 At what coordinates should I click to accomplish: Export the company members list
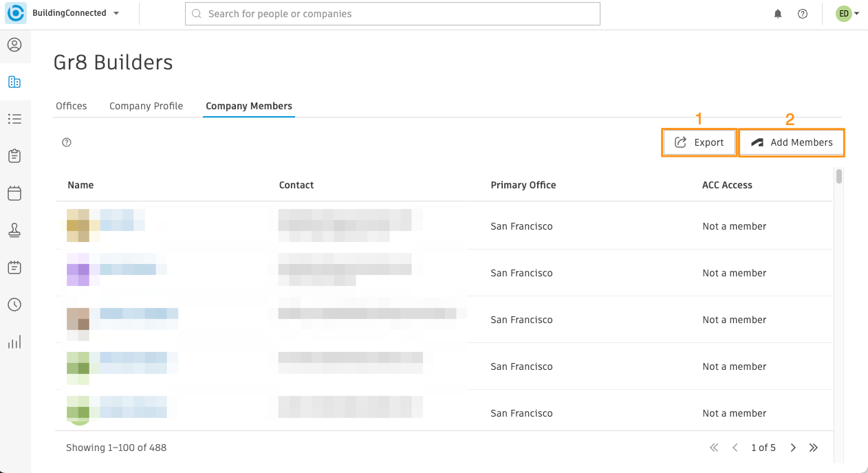click(x=699, y=142)
